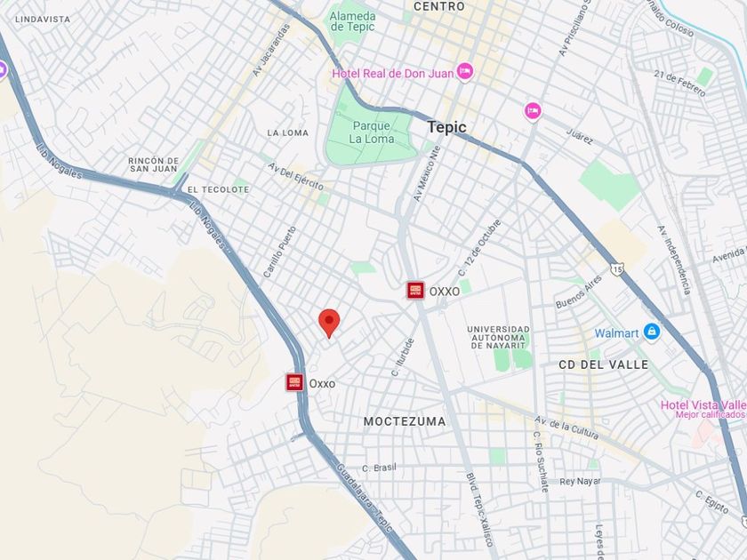Select the Alameda de Tepic park label
This screenshot has height=560, width=747.
click(x=352, y=21)
